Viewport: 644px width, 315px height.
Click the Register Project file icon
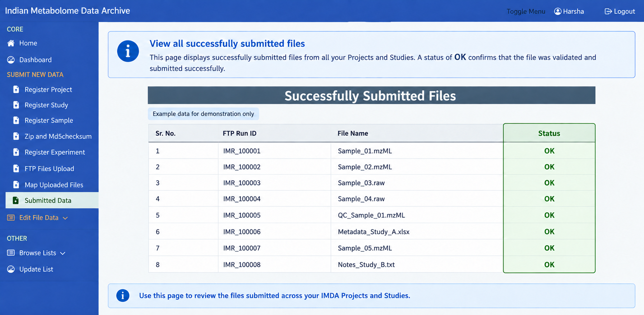click(x=16, y=89)
